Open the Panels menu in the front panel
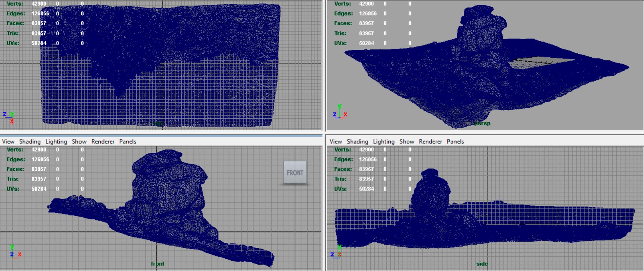Image resolution: width=644 pixels, height=271 pixels. tap(128, 142)
